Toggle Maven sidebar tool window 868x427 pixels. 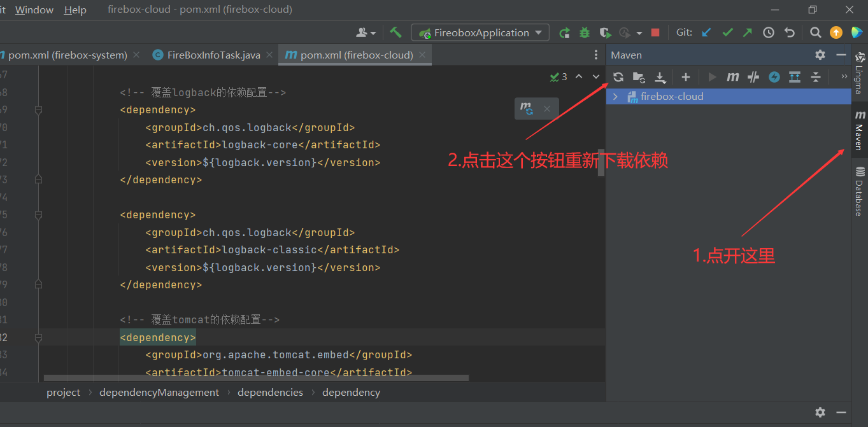click(860, 130)
